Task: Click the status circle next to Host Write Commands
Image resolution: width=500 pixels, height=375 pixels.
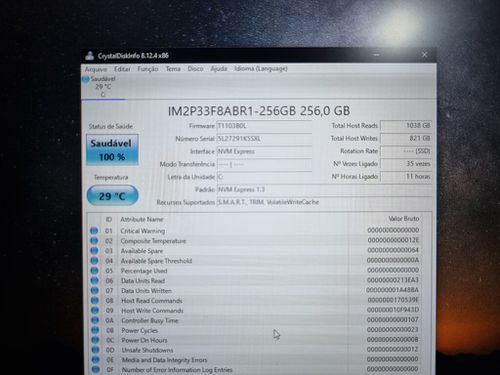Action: tap(95, 310)
